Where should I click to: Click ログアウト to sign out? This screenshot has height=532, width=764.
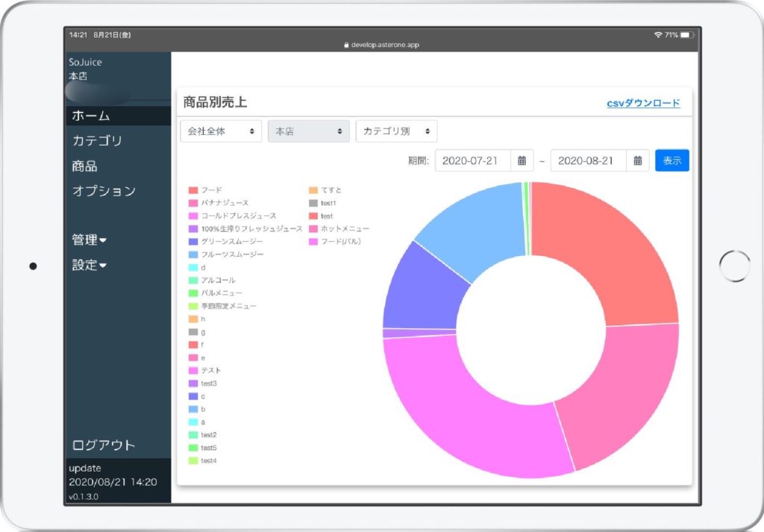(x=104, y=445)
